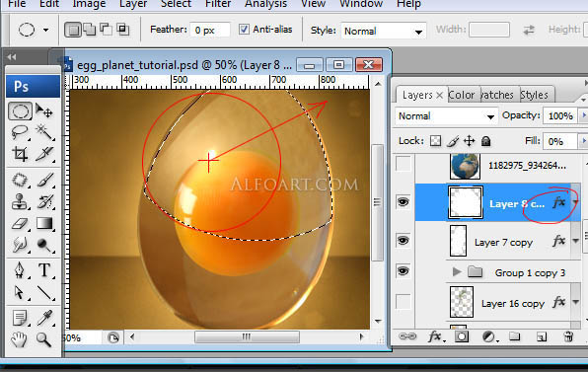
Task: Select the Healing Brush tool
Action: pyautogui.click(x=20, y=180)
